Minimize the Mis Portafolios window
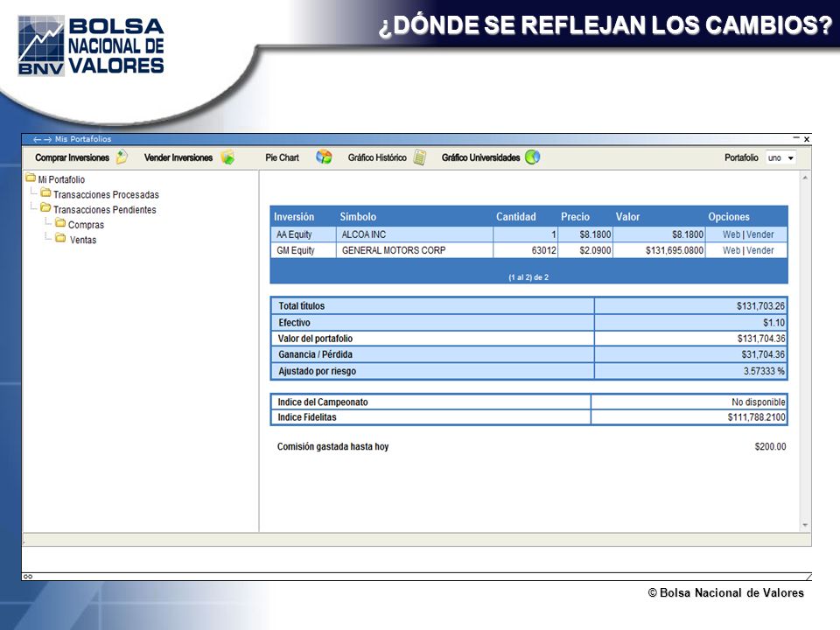 (x=796, y=138)
